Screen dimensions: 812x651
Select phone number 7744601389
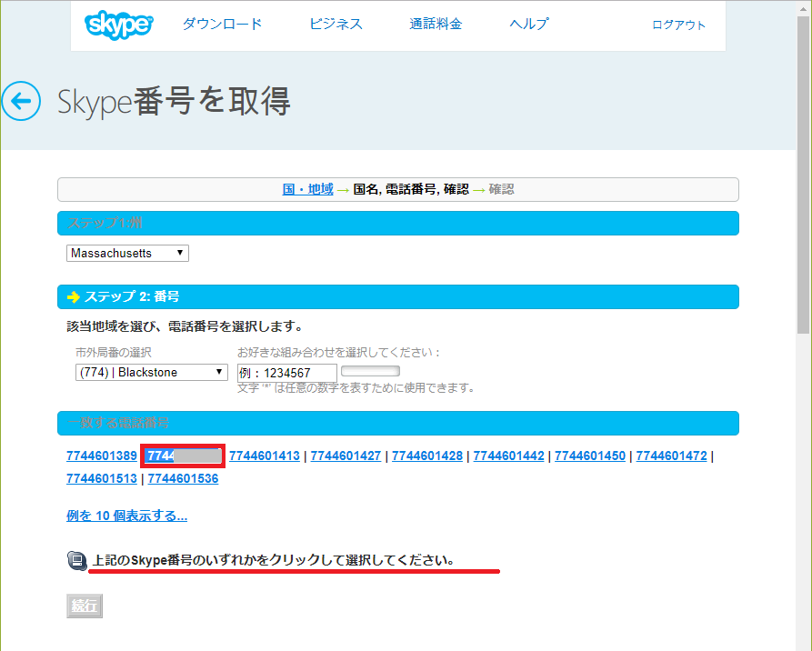pos(102,456)
